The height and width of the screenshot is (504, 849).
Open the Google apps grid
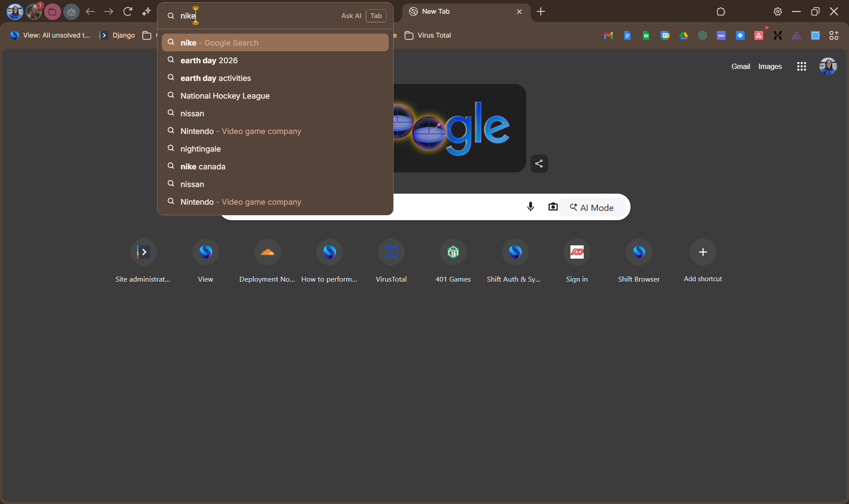(802, 66)
